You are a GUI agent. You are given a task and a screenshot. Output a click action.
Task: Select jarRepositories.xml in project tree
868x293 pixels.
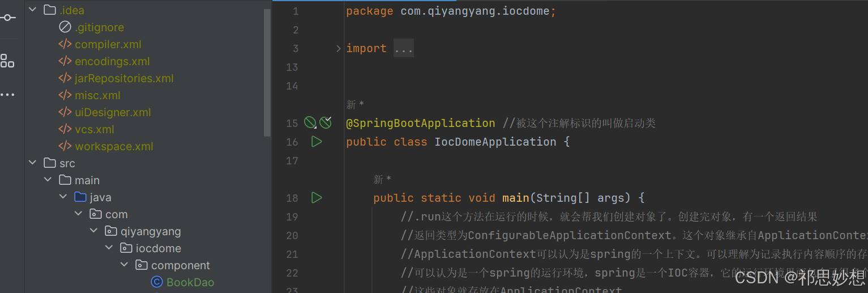point(124,78)
